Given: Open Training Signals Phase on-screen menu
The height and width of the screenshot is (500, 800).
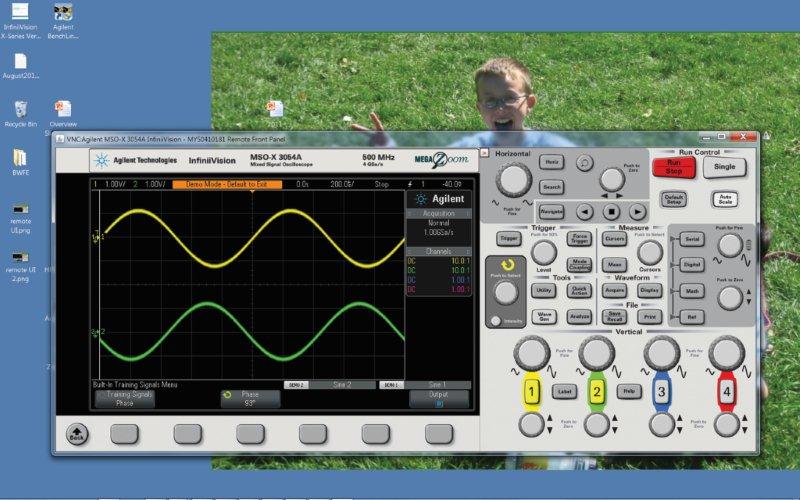Looking at the screenshot, I should pos(124,398).
